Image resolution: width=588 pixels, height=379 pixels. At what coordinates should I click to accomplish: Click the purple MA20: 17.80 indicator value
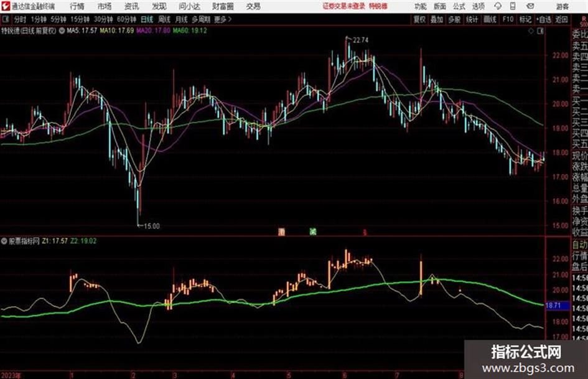(x=153, y=30)
